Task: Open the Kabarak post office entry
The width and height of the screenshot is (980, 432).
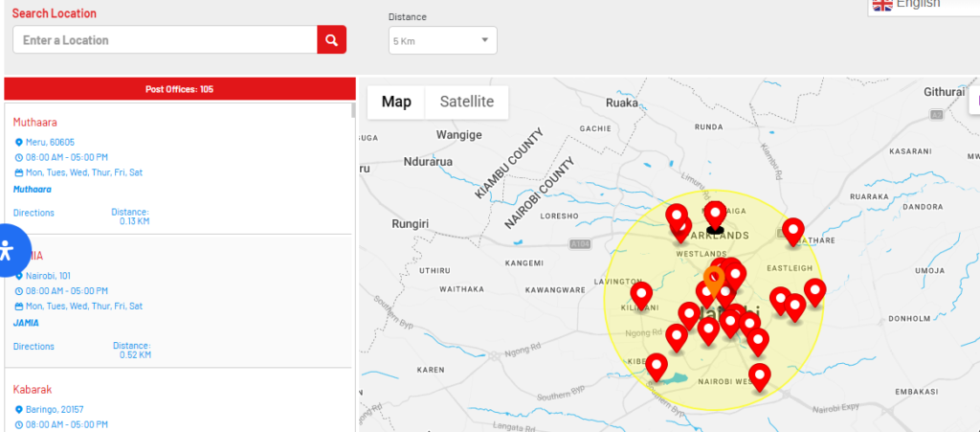Action: (x=32, y=390)
